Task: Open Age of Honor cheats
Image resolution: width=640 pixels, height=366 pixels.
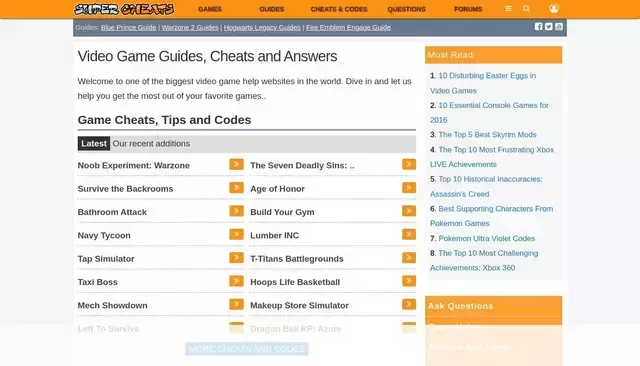Action: (277, 189)
